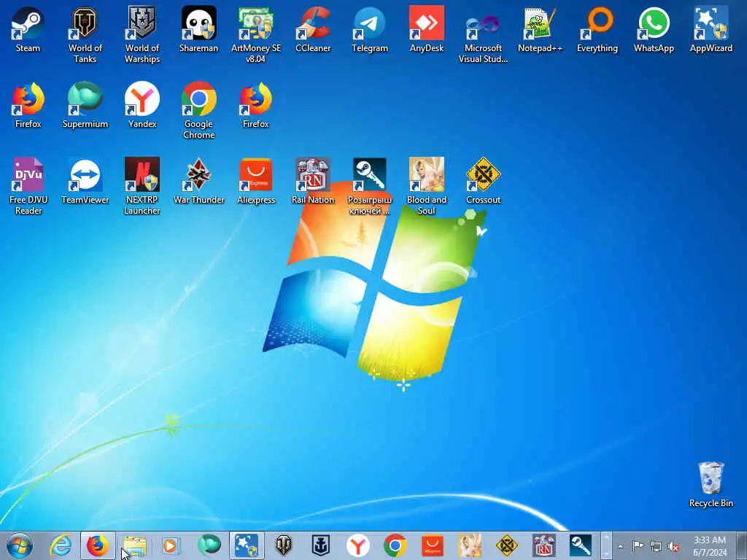
Task: Select the World of Warships desktop shortcut
Action: pos(142,34)
